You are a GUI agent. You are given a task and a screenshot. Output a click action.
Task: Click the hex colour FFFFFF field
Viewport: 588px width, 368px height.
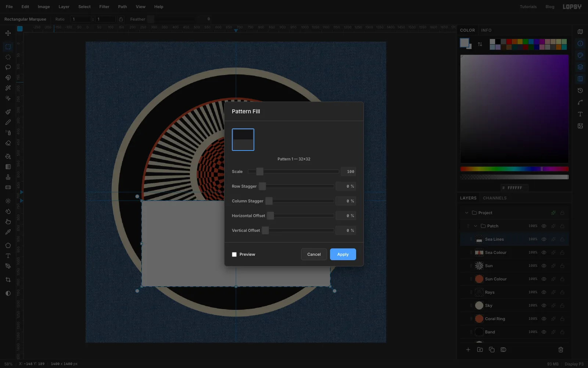(514, 188)
